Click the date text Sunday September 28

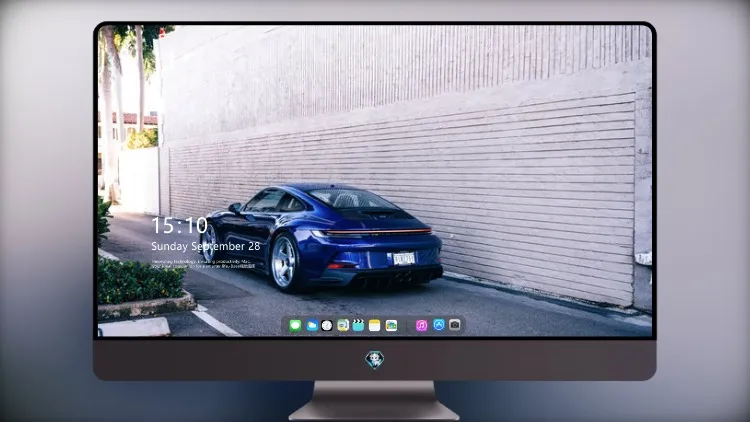206,246
